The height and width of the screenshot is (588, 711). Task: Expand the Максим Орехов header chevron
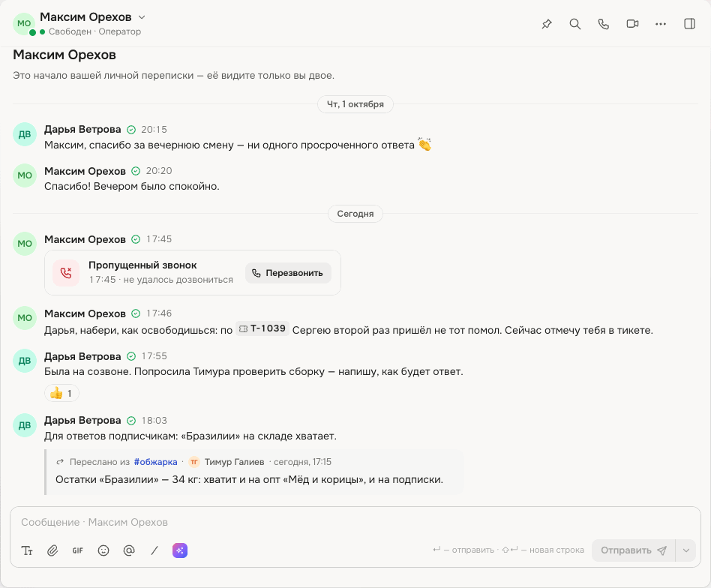pyautogui.click(x=142, y=17)
